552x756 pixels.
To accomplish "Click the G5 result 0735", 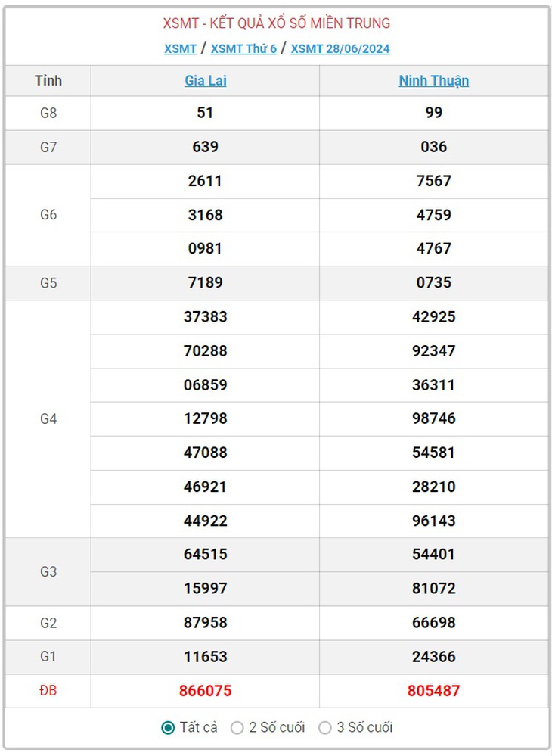I will tap(433, 282).
